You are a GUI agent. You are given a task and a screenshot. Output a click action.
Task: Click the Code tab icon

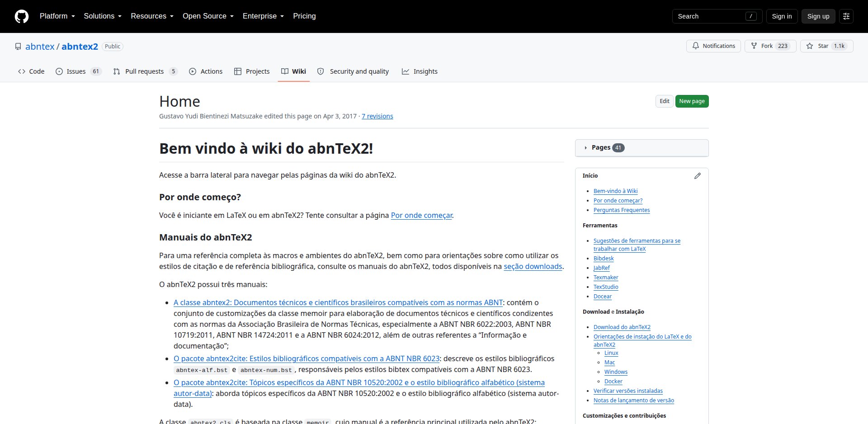click(22, 71)
